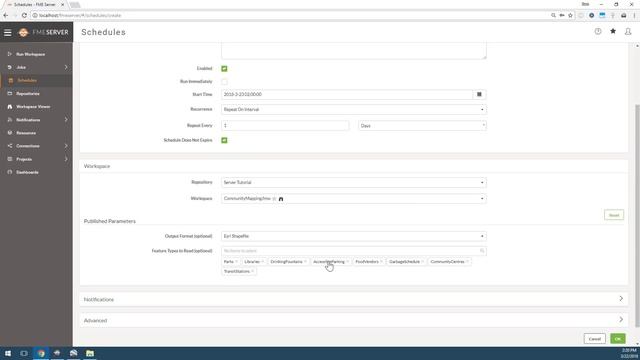This screenshot has width=640, height=360.
Task: Open the file explorer taskbar icon
Action: (90, 353)
